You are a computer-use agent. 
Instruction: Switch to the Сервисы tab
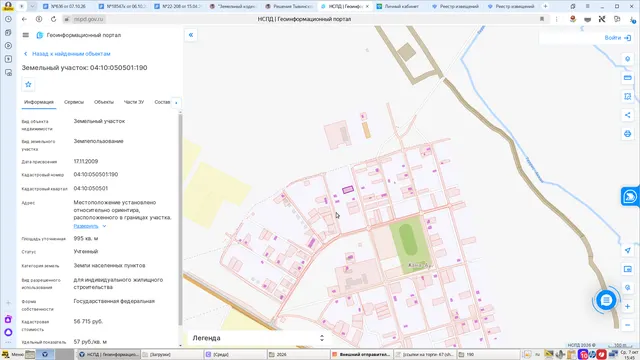74,102
